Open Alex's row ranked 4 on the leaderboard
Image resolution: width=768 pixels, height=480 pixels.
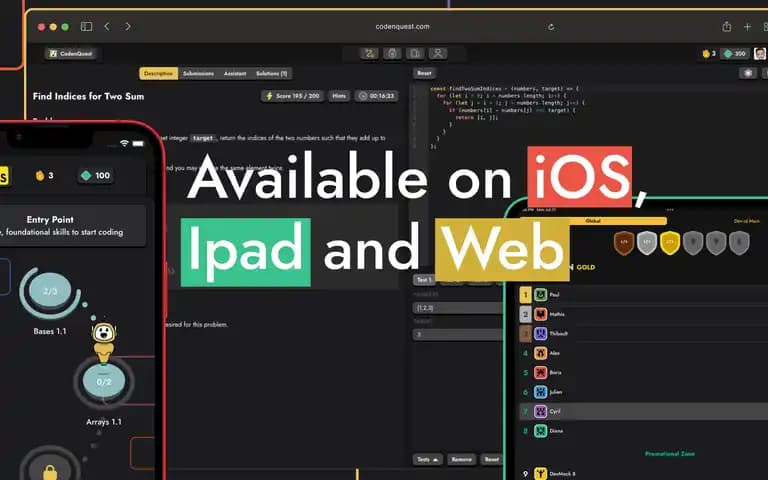(x=644, y=353)
